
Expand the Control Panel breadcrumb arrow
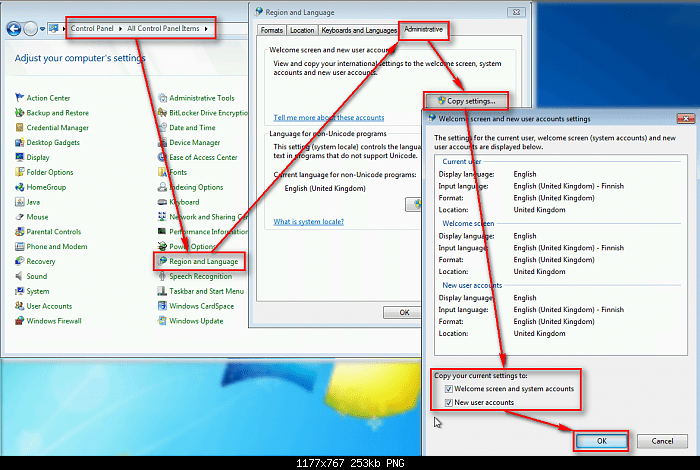click(x=121, y=29)
